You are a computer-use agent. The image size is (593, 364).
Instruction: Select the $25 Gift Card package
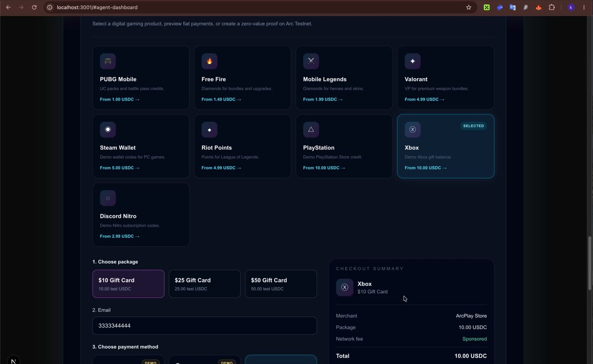coord(205,284)
